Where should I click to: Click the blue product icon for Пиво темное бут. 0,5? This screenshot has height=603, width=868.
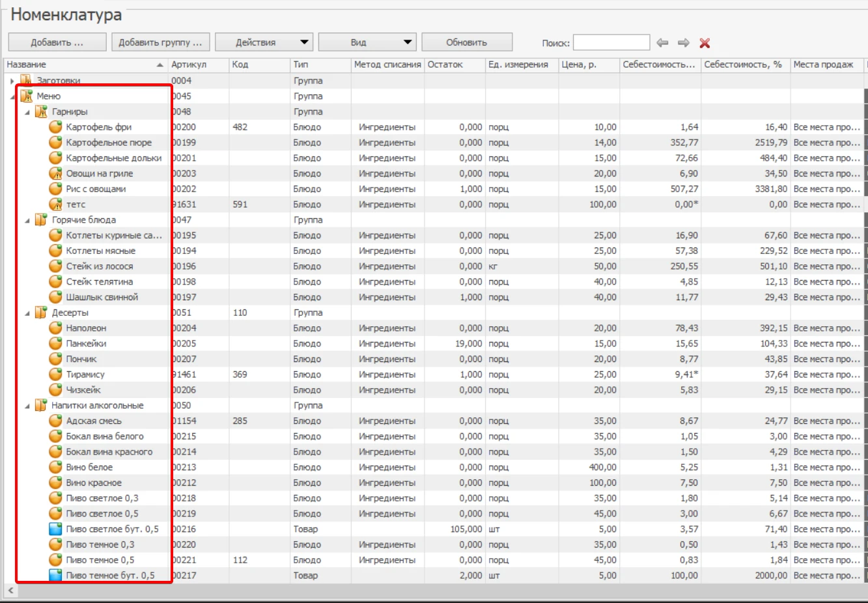point(56,575)
